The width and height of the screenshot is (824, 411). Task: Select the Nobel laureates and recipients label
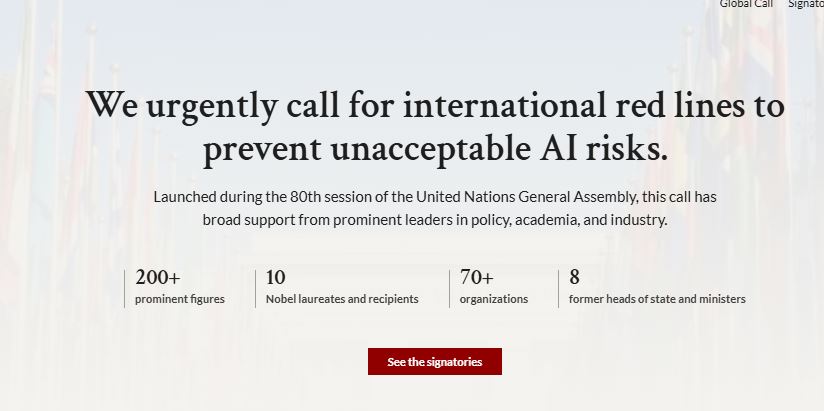click(342, 299)
